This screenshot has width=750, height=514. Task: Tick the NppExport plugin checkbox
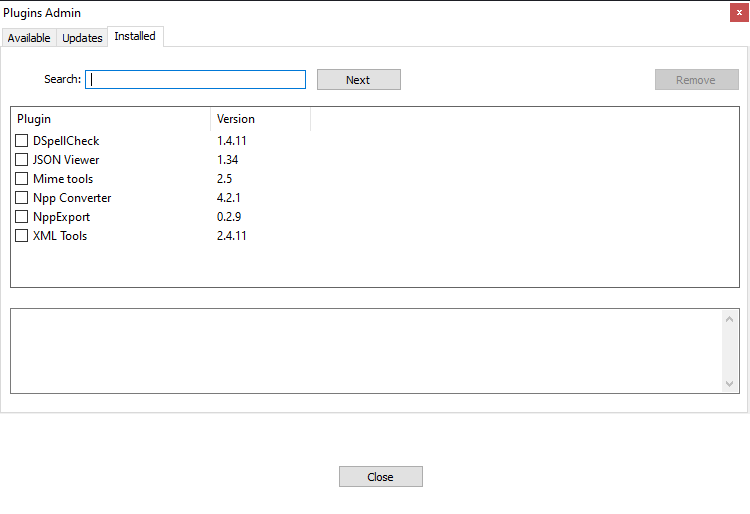point(22,217)
